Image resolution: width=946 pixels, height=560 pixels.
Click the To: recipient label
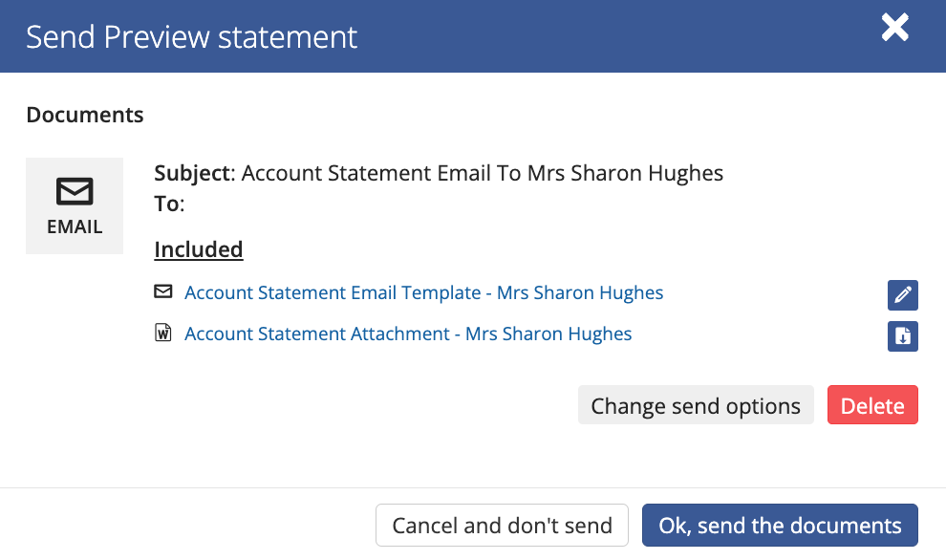tap(169, 204)
